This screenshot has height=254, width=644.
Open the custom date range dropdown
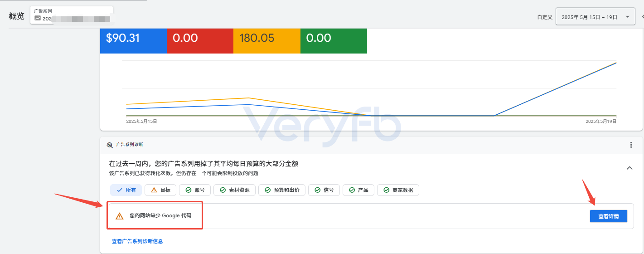(x=595, y=17)
